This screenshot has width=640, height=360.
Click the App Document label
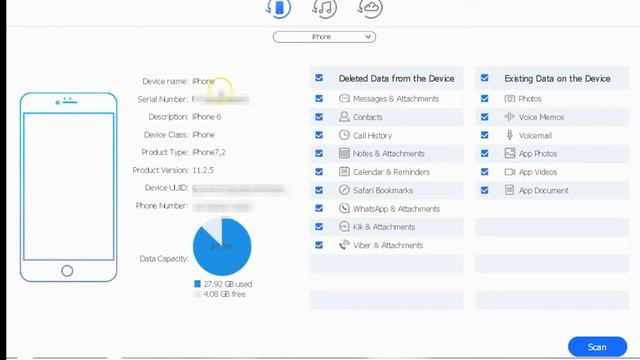coord(543,190)
